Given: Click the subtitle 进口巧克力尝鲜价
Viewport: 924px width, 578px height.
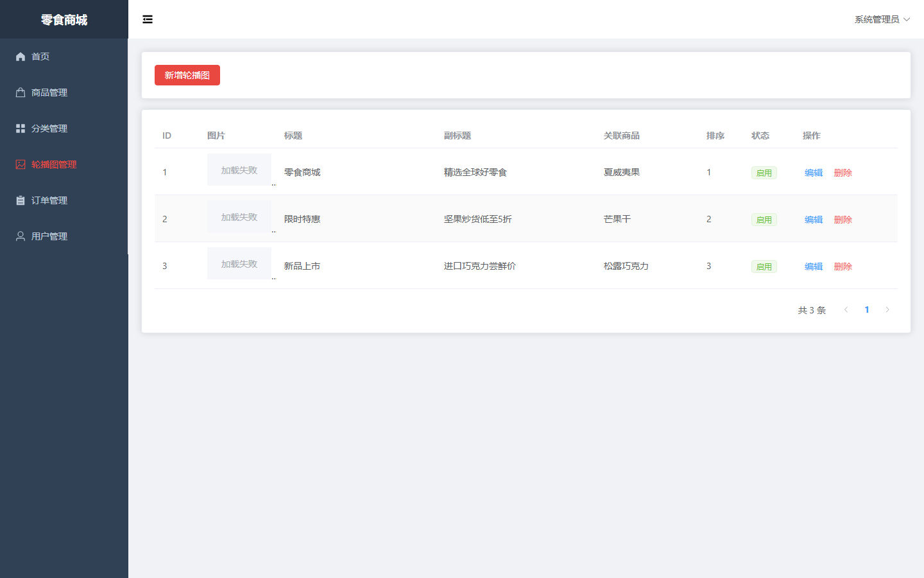Looking at the screenshot, I should 480,266.
